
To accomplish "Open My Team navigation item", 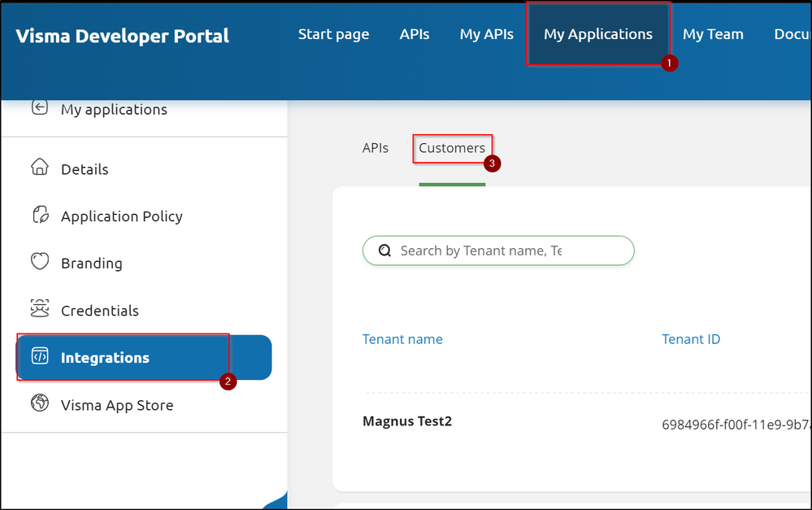I will click(x=713, y=34).
